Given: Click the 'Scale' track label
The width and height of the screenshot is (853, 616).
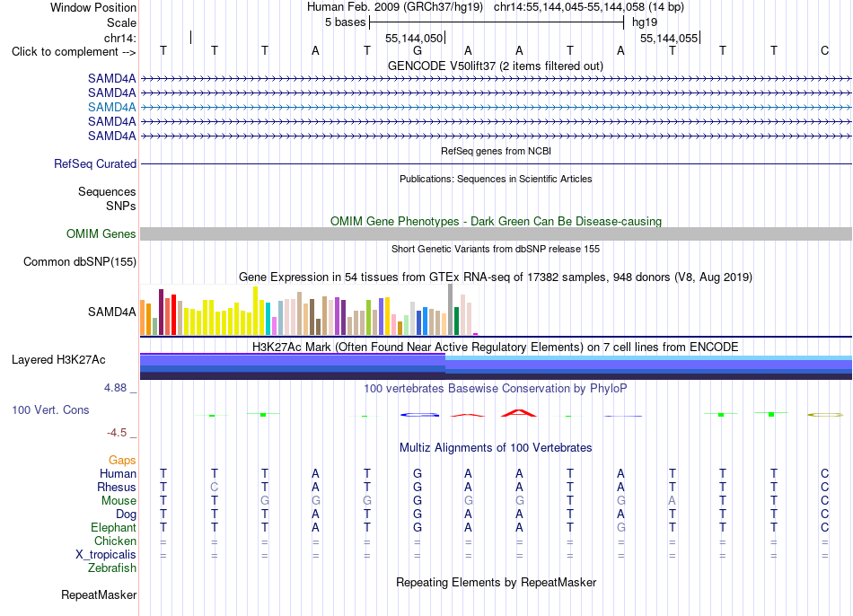Looking at the screenshot, I should coord(121,22).
